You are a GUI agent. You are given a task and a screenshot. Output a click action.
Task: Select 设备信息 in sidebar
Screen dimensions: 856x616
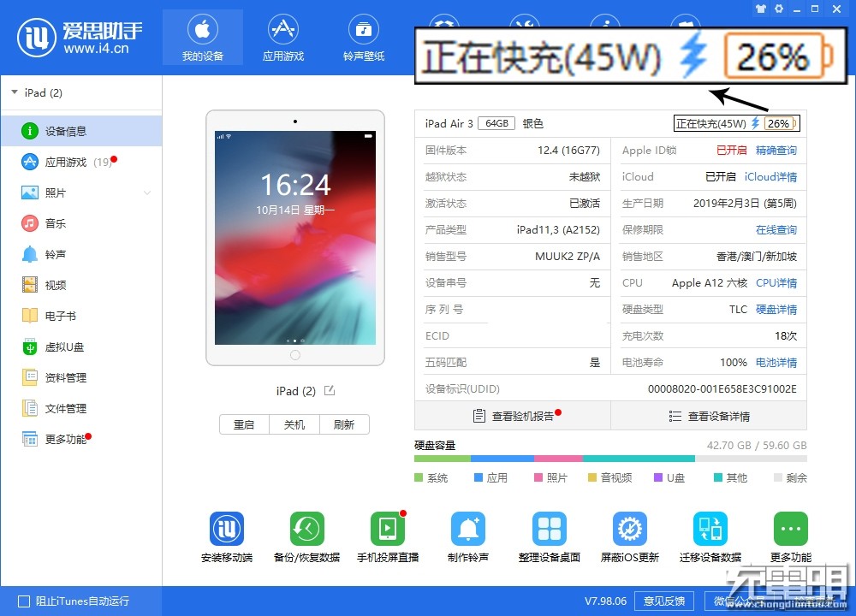point(81,131)
